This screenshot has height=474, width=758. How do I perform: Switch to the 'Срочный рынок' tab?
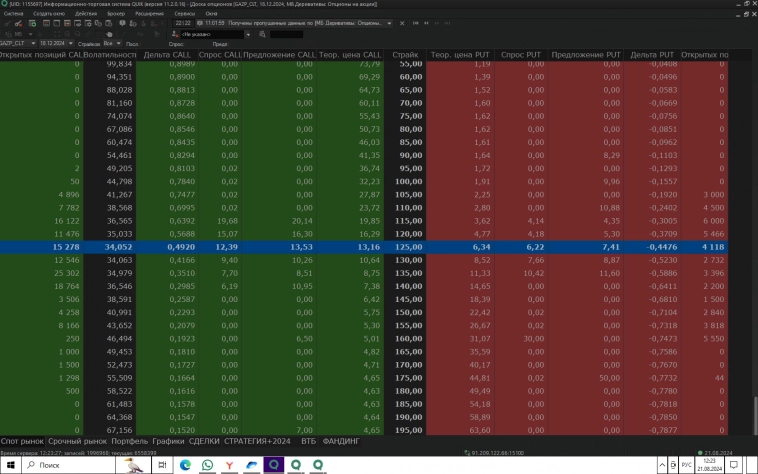pos(77,440)
